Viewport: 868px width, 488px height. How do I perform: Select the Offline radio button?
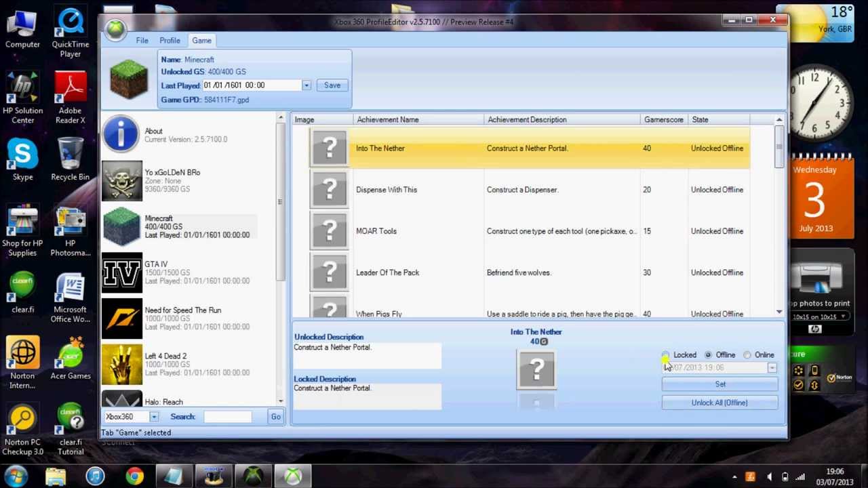tap(708, 355)
